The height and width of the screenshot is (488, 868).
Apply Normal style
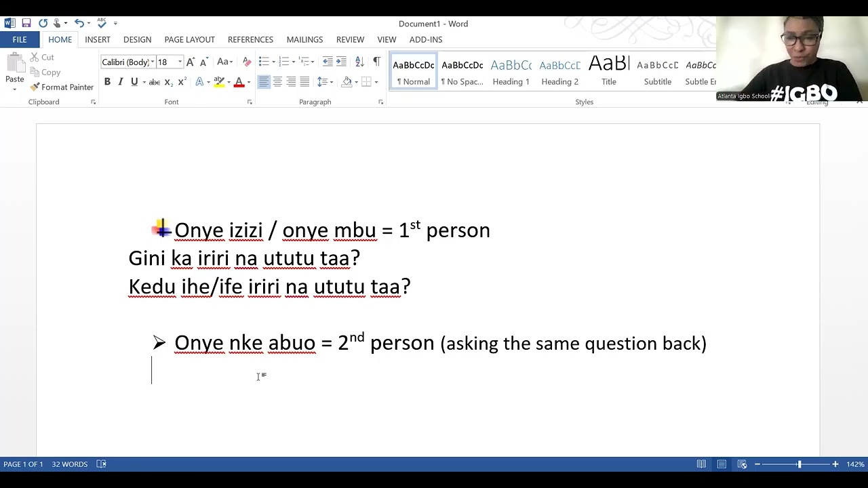pos(414,72)
